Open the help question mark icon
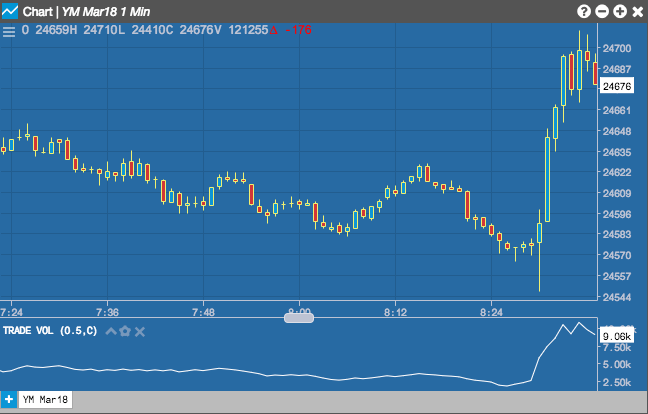The image size is (648, 414). point(584,11)
